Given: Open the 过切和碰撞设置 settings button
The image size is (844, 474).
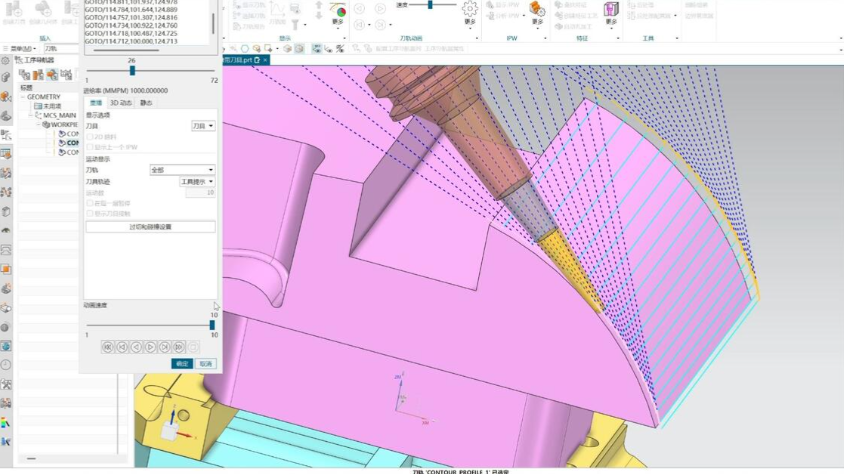Looking at the screenshot, I should pos(150,227).
